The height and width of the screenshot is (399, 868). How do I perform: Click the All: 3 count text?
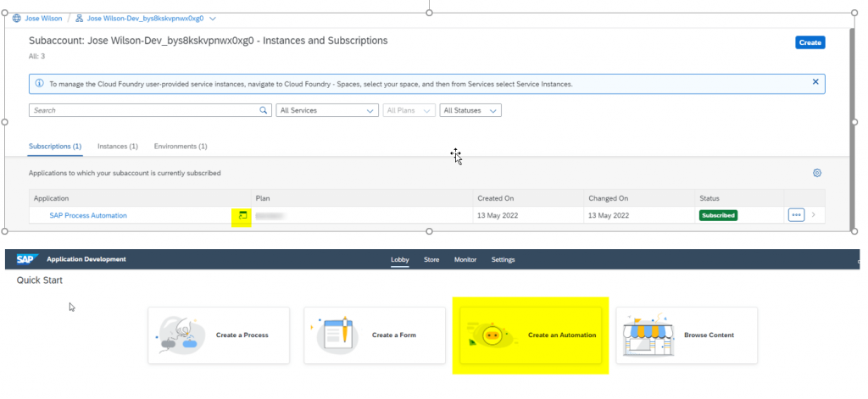(x=36, y=57)
